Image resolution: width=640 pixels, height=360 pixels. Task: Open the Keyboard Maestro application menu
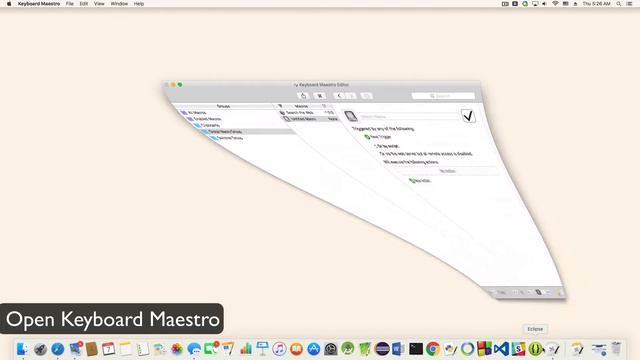(x=39, y=4)
